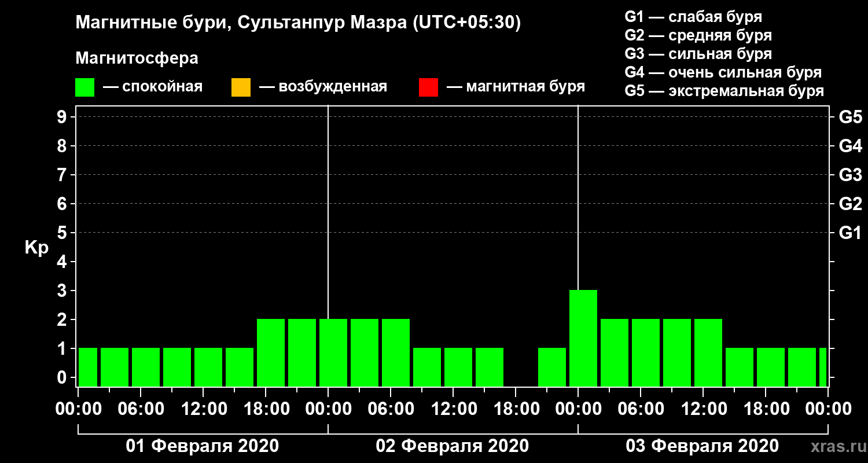Click the 'G5 — экстремальная буря' description line

(x=724, y=91)
